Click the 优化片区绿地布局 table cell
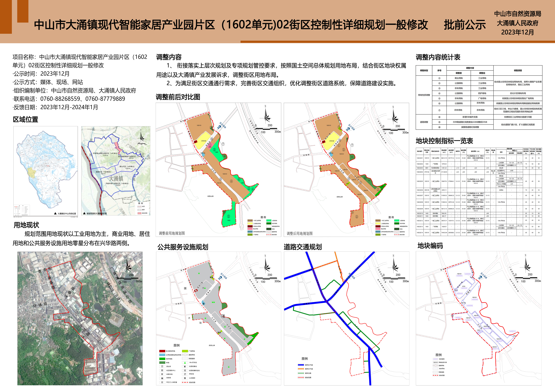The image size is (555, 392). click(x=518, y=93)
